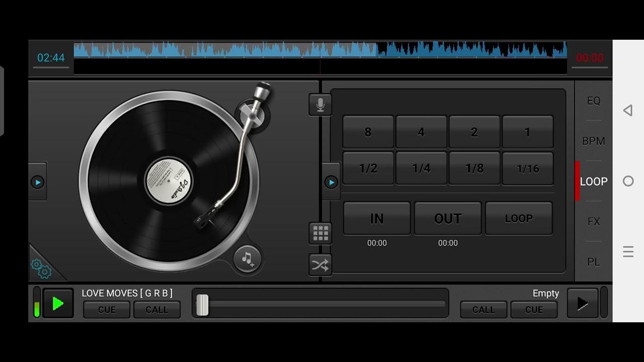Set loop length to 1/2 beat
The height and width of the screenshot is (362, 644).
pos(368,168)
